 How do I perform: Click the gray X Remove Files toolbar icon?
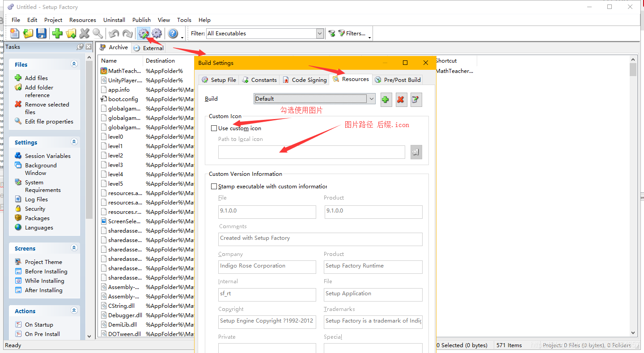(85, 34)
